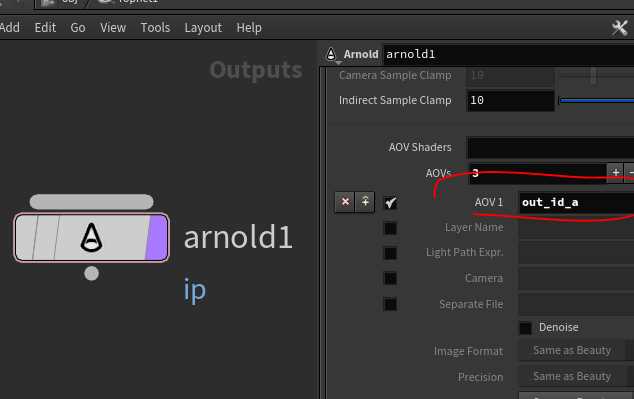Toggle the purple render flag on the arnold1 node
Screen dimensions: 634x399
click(x=157, y=238)
